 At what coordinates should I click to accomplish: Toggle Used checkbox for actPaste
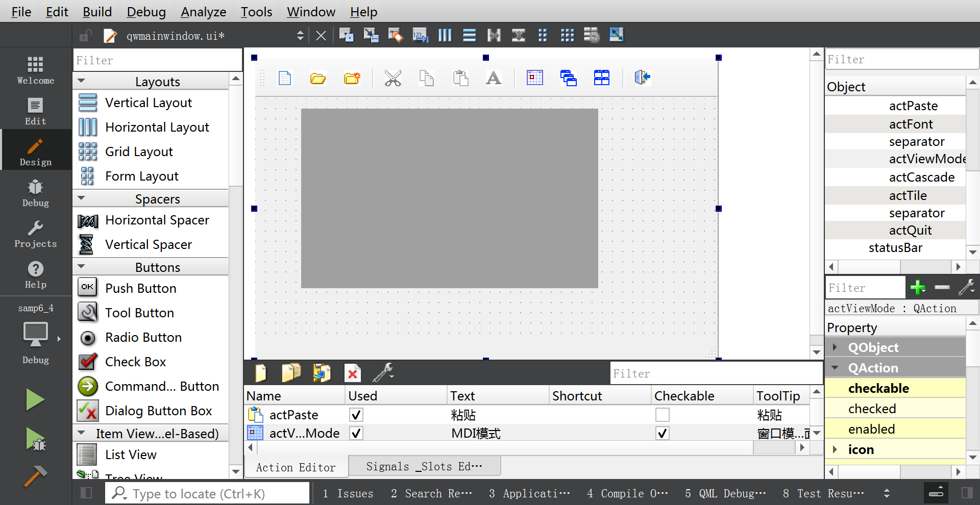(356, 415)
